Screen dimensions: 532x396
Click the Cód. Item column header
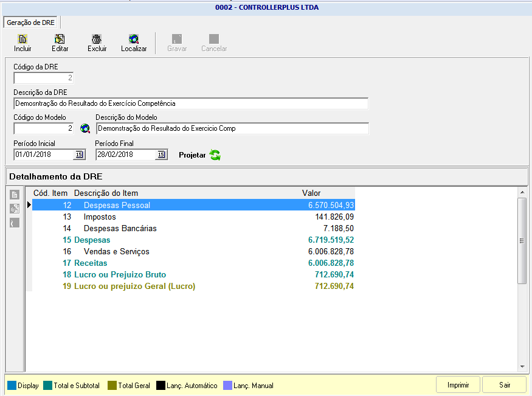point(50,193)
